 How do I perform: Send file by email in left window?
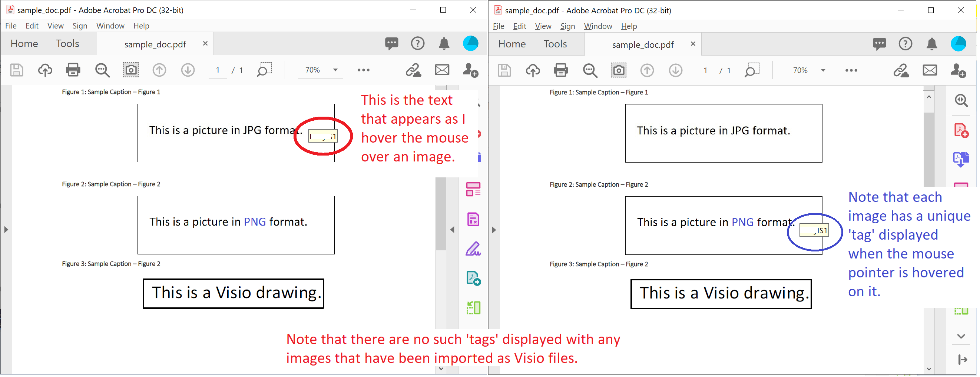coord(442,70)
